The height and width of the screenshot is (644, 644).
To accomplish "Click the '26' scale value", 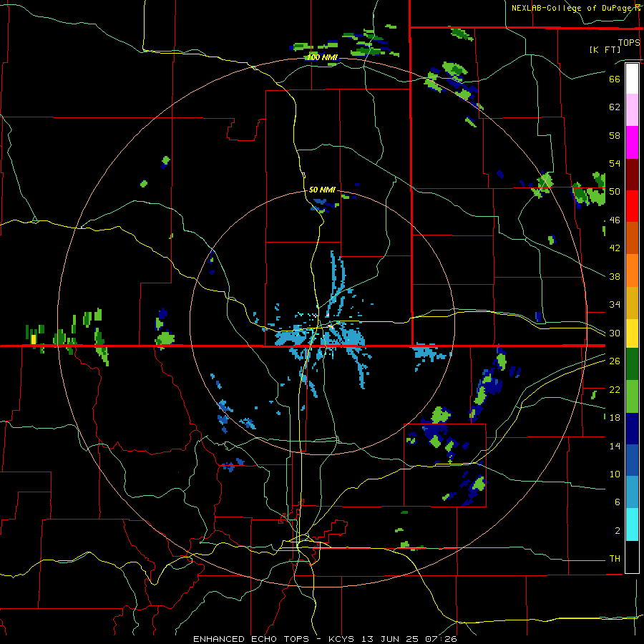I will pyautogui.click(x=615, y=361).
